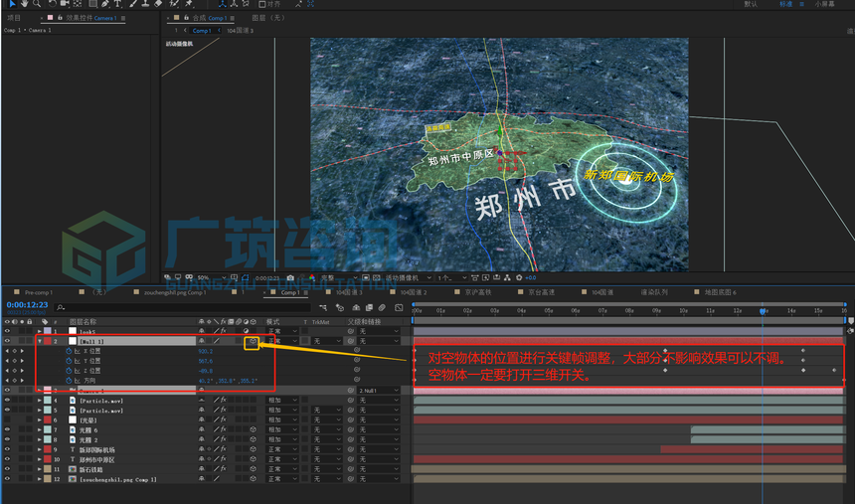
Task: Open blending mode dropdown for 光晕
Action: click(282, 420)
